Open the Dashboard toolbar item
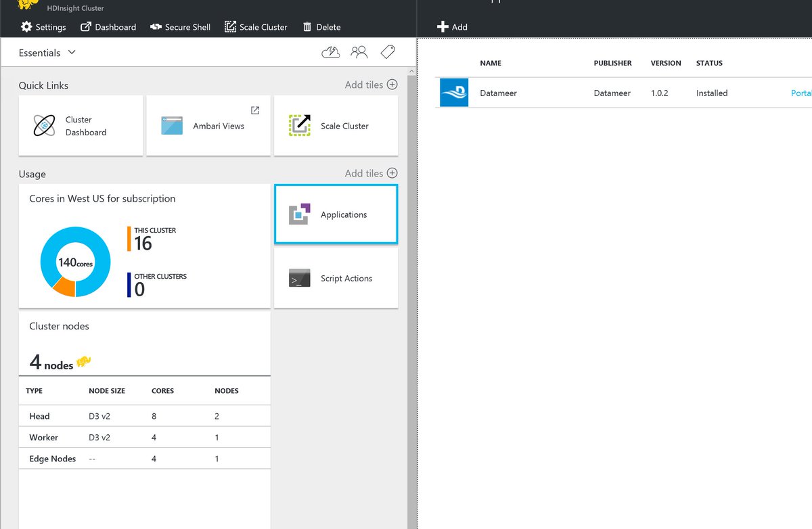Viewport: 812px width, 529px height. pyautogui.click(x=108, y=27)
